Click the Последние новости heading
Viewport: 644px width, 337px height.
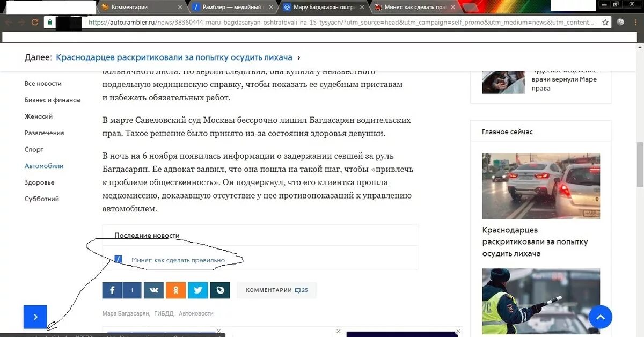point(147,235)
